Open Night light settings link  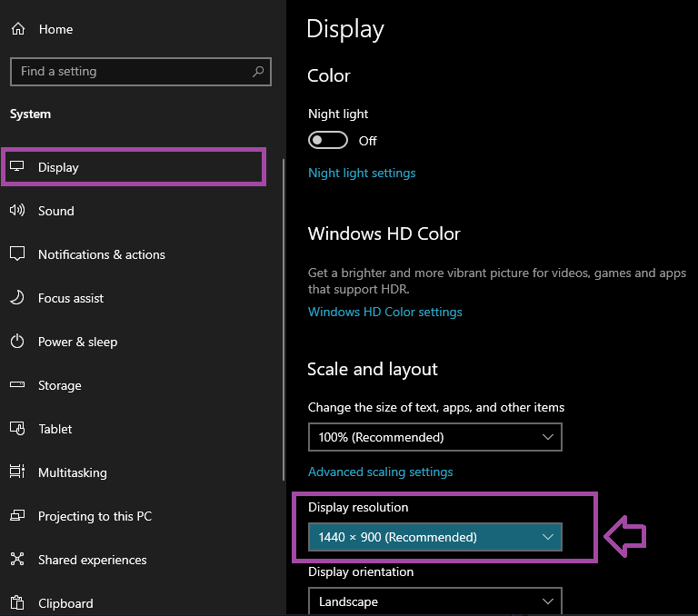click(x=362, y=173)
